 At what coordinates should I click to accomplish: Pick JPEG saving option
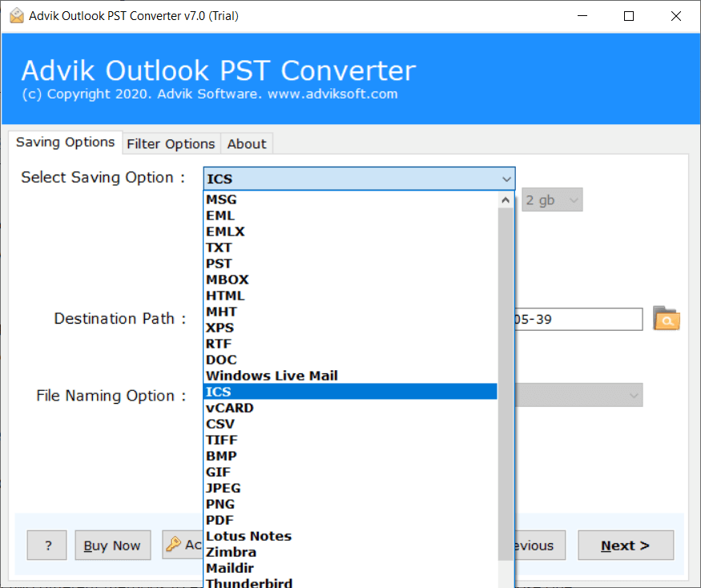click(351, 489)
